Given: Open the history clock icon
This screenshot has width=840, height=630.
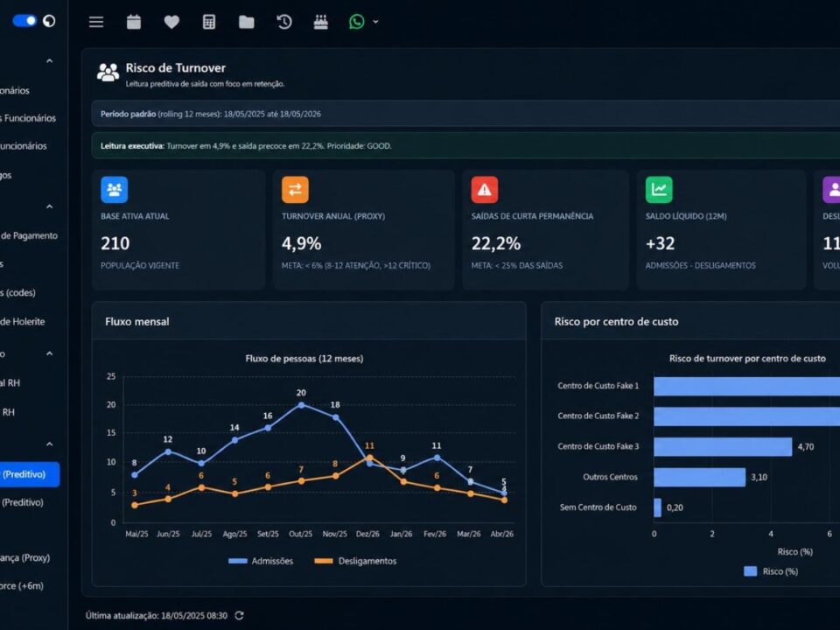Looking at the screenshot, I should point(283,22).
